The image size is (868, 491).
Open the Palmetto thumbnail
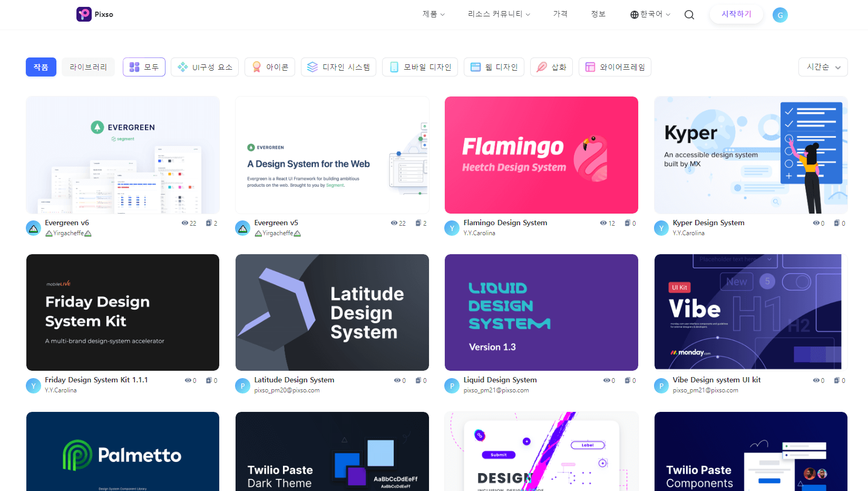(123, 451)
